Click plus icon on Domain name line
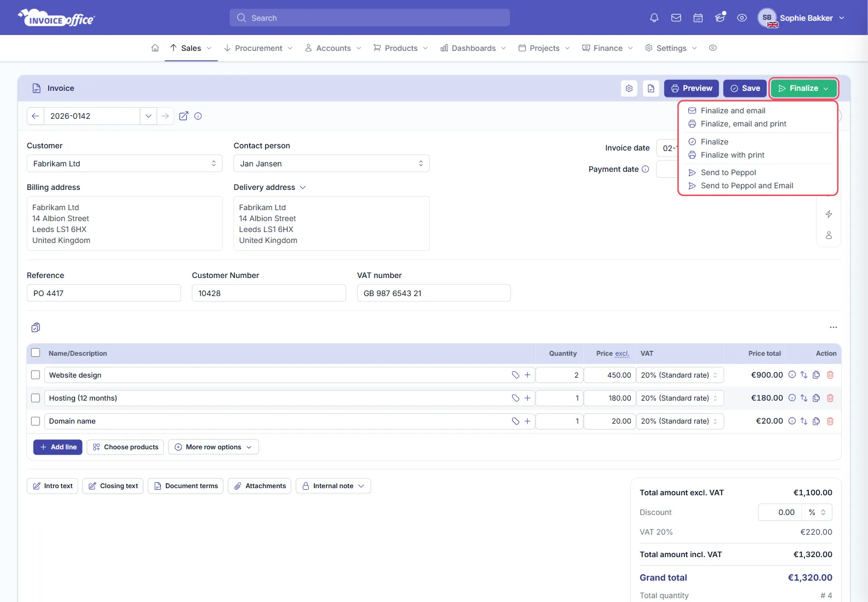 pos(527,421)
